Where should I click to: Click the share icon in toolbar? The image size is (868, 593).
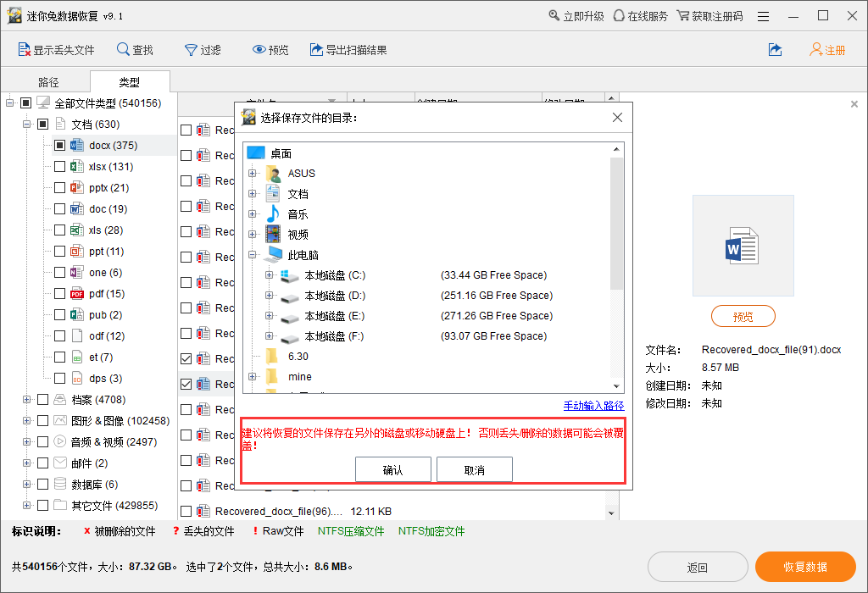pos(775,50)
